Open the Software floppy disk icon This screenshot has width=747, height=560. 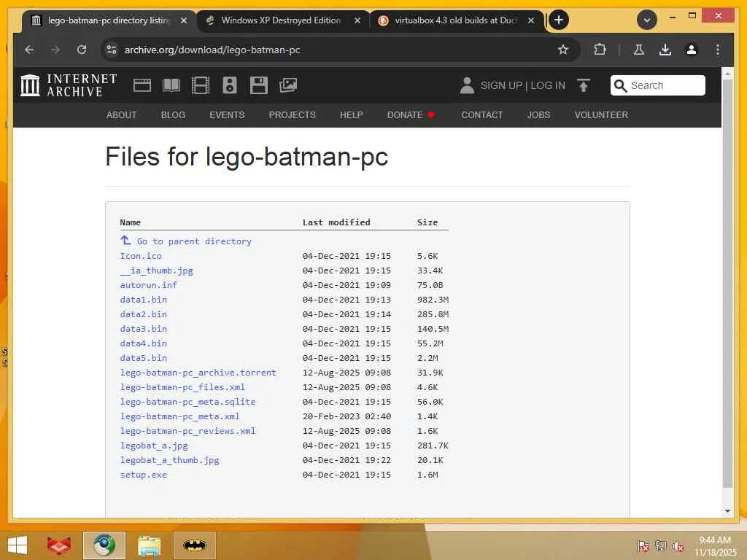point(259,86)
